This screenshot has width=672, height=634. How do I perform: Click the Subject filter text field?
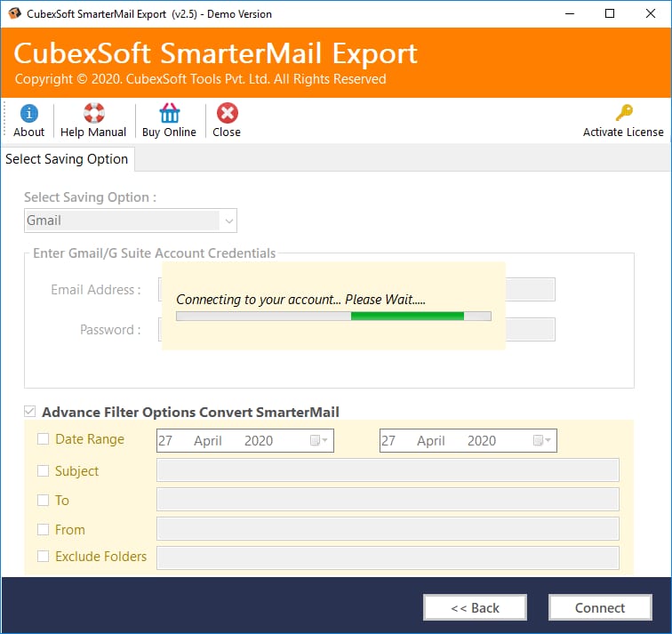pyautogui.click(x=388, y=469)
